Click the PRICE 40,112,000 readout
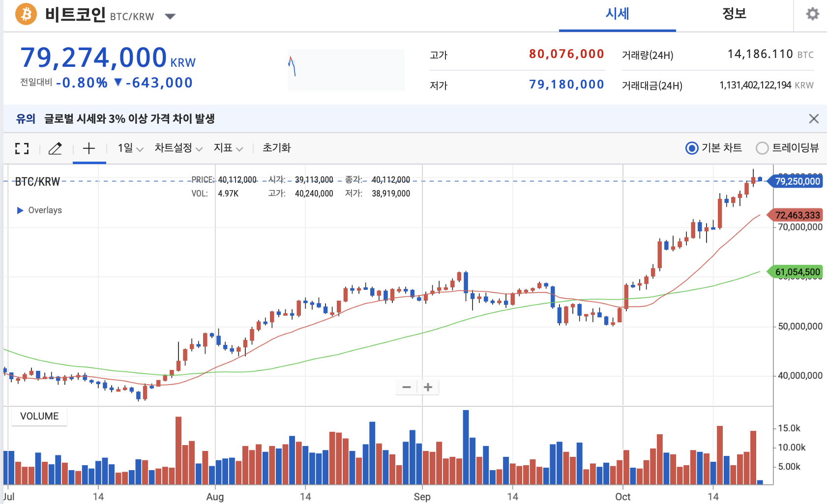Viewport: 827px width, 504px height. 224,180
